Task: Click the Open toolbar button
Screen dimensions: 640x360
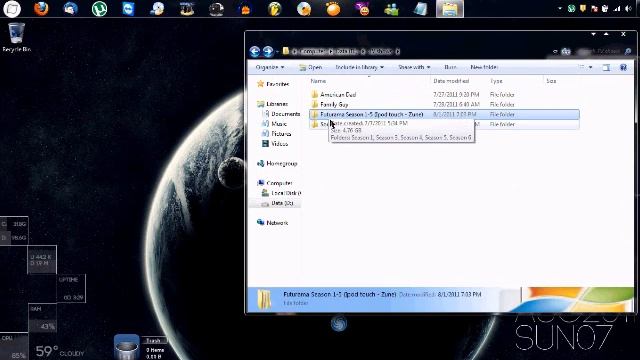Action: (311, 67)
